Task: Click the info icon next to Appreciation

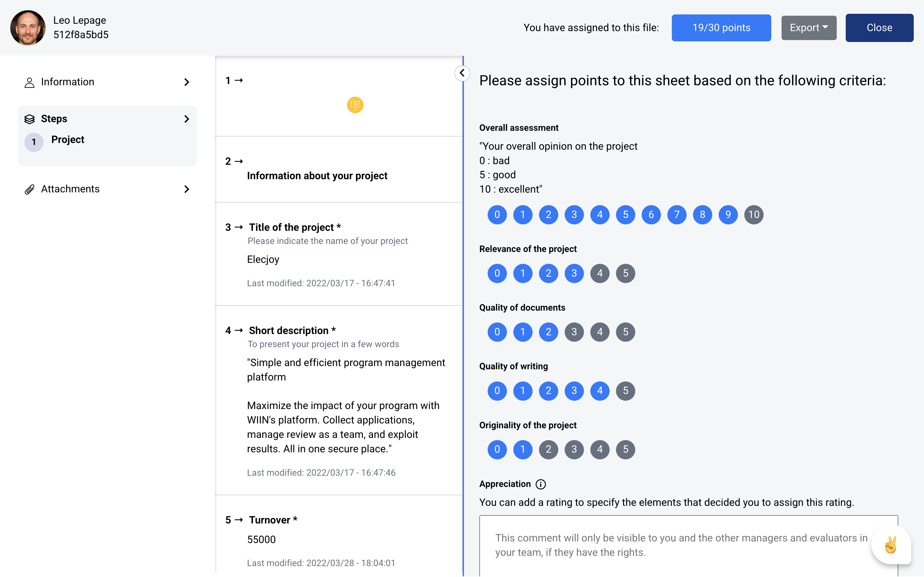Action: pyautogui.click(x=541, y=484)
